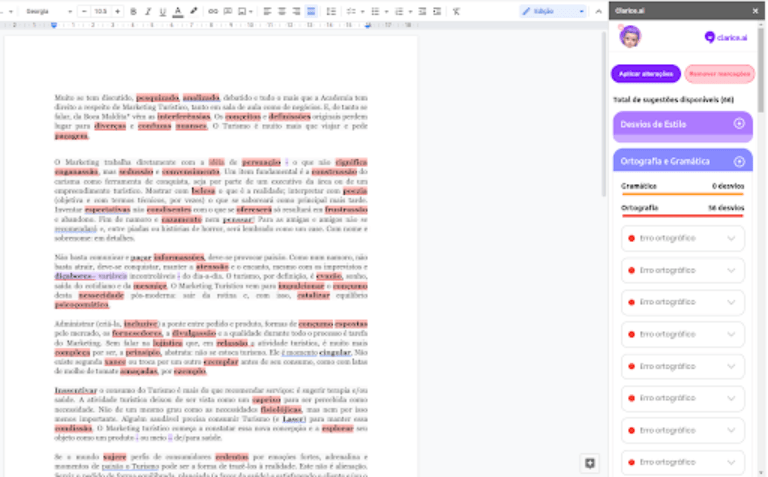Decrease font size with minus button
The height and width of the screenshot is (477, 768).
(x=84, y=11)
